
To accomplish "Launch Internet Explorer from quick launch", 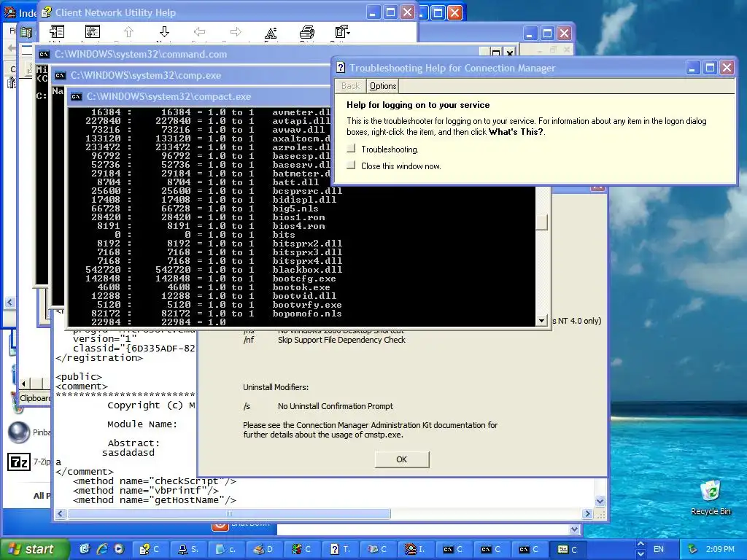I will pyautogui.click(x=102, y=549).
